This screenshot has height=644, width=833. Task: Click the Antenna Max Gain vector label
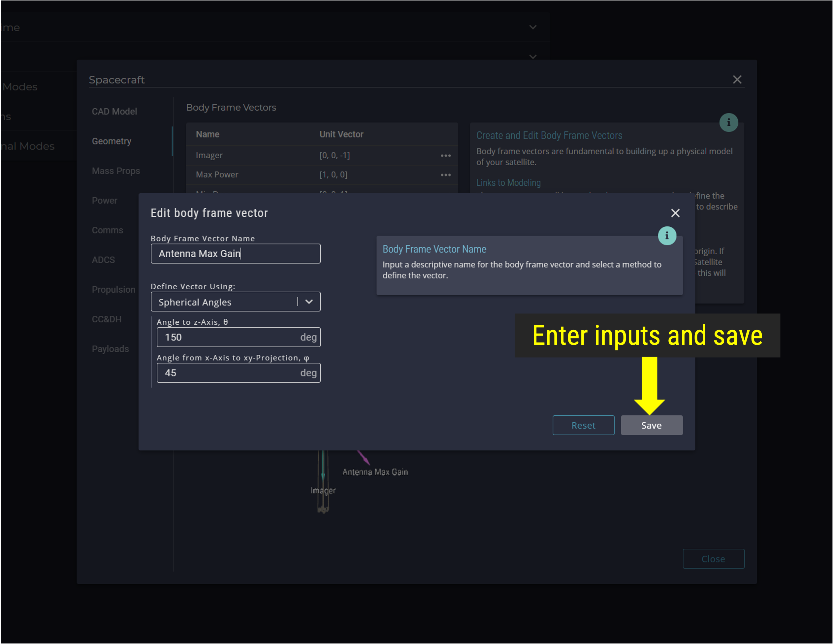coord(375,472)
